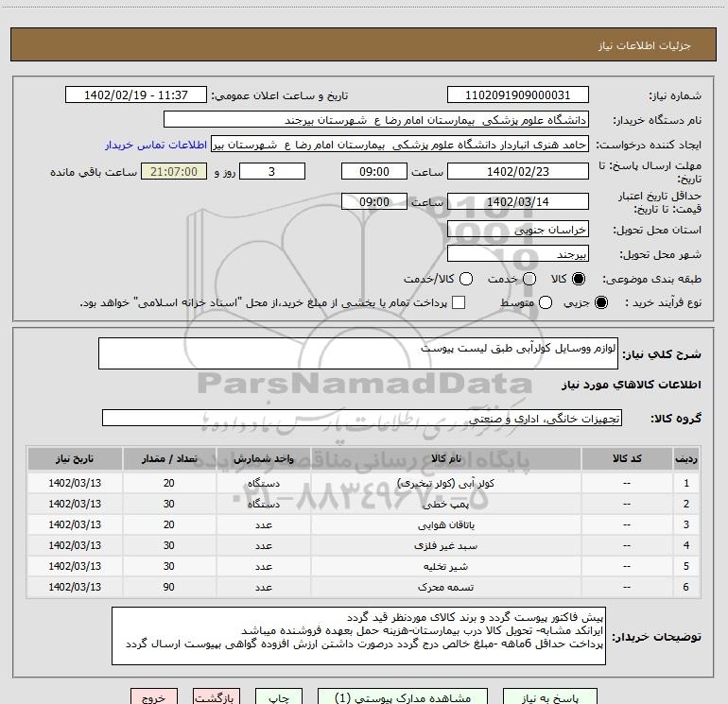
Task: Click the request creator field حامد هنری
Action: click(400, 145)
